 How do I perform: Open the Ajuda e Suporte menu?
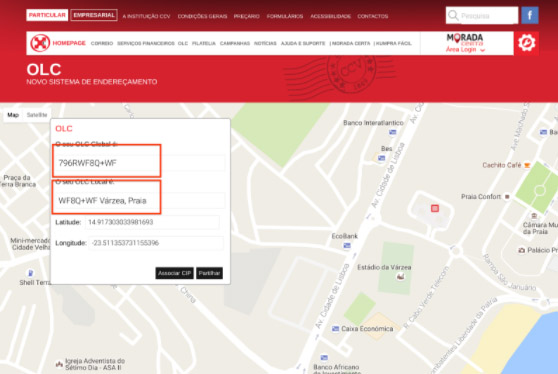coord(303,43)
